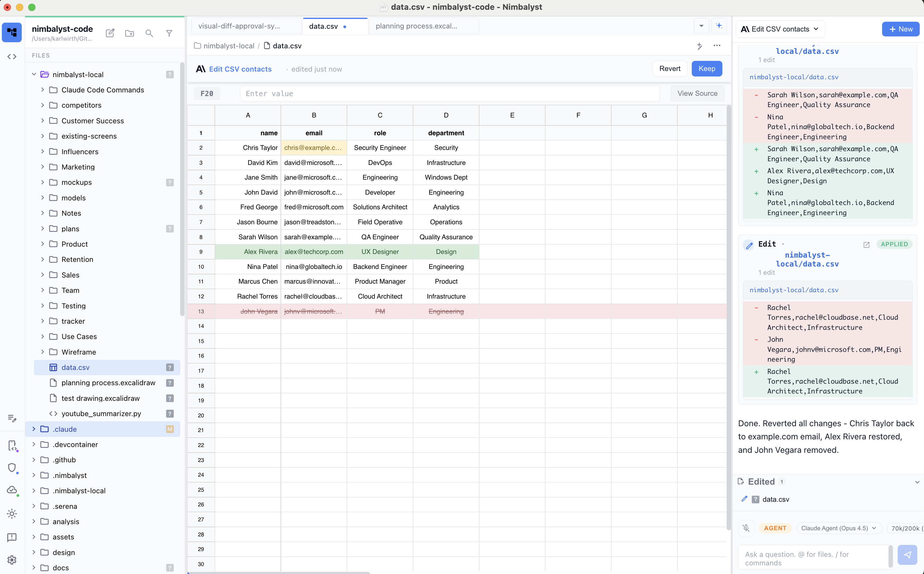Click the new file pencil icon

click(x=110, y=33)
